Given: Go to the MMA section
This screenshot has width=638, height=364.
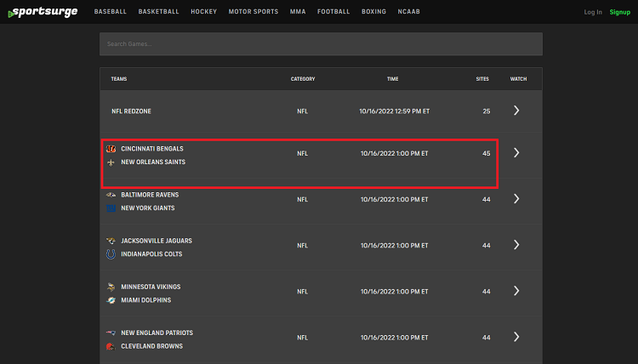Looking at the screenshot, I should [x=298, y=12].
